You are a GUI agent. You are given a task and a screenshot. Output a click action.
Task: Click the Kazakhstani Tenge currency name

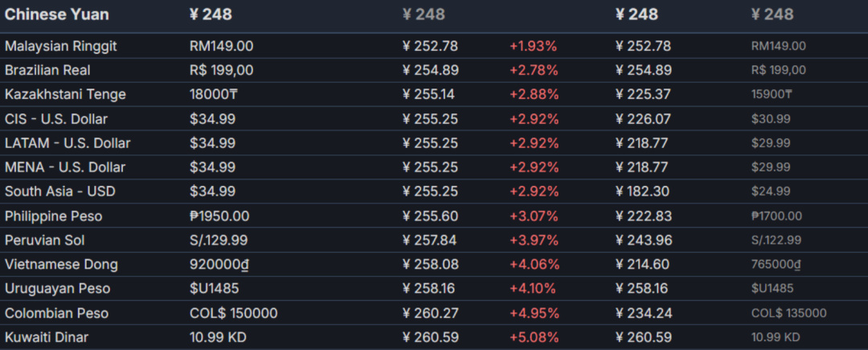[65, 95]
